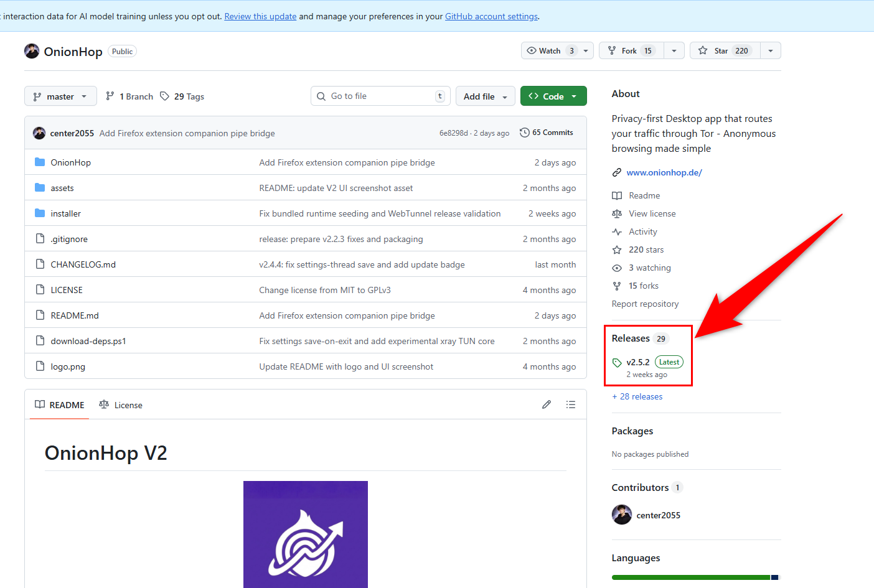Expand the Watch options dropdown arrow

point(586,50)
